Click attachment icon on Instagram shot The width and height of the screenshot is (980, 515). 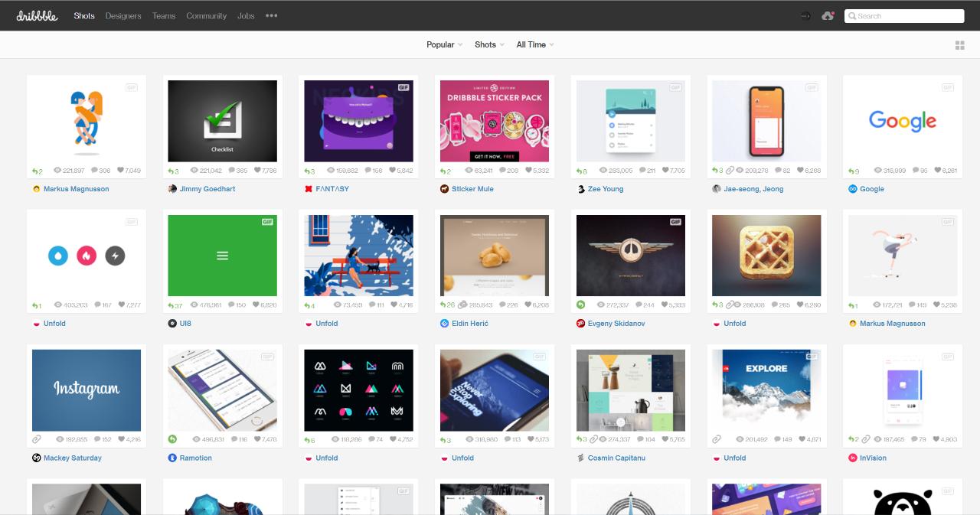pos(36,440)
